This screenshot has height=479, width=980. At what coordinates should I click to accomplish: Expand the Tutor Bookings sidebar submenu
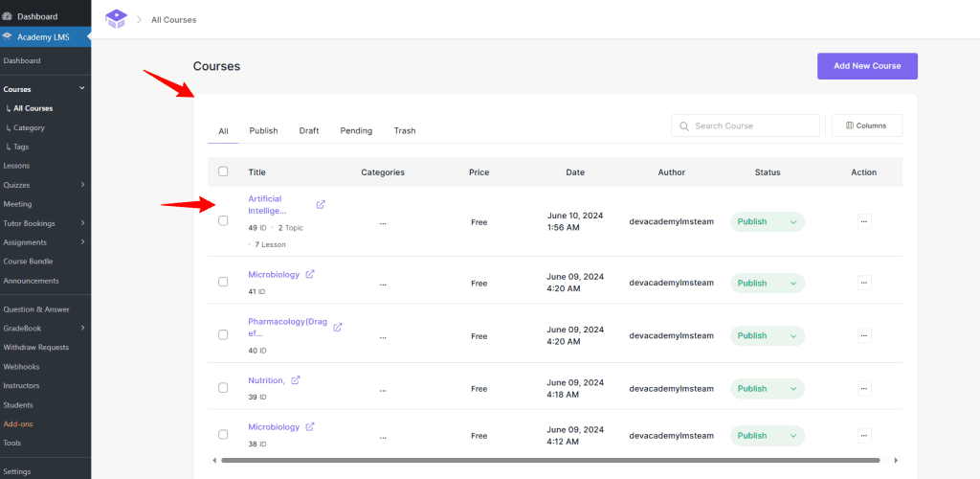82,223
